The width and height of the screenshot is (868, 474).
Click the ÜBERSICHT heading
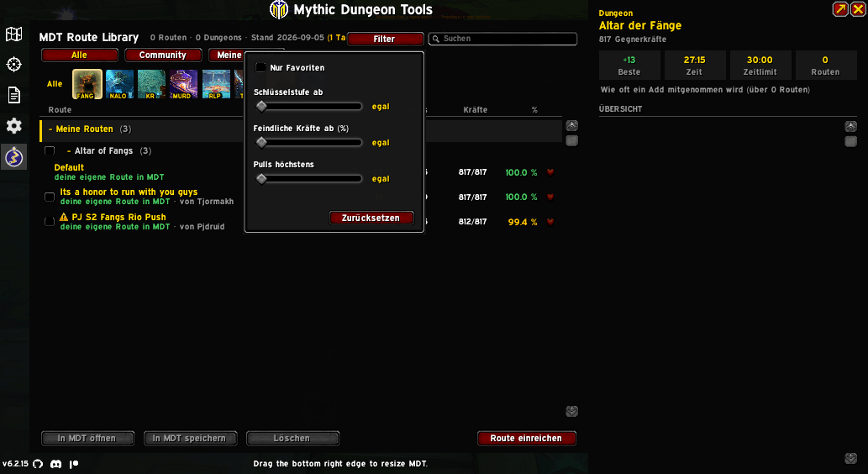[621, 109]
